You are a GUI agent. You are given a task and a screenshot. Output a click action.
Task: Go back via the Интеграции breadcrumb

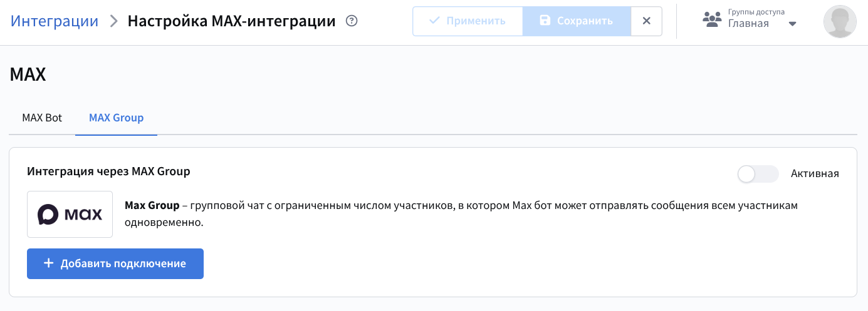coord(55,21)
